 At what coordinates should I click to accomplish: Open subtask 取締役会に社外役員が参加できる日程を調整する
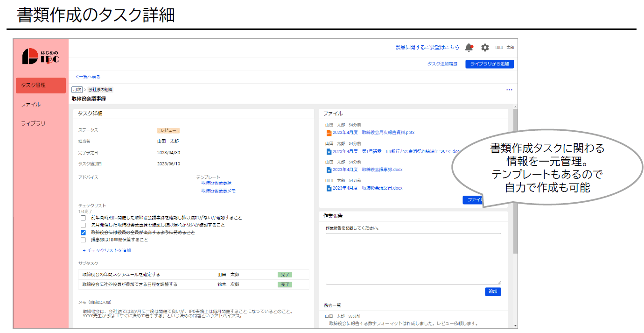130,284
